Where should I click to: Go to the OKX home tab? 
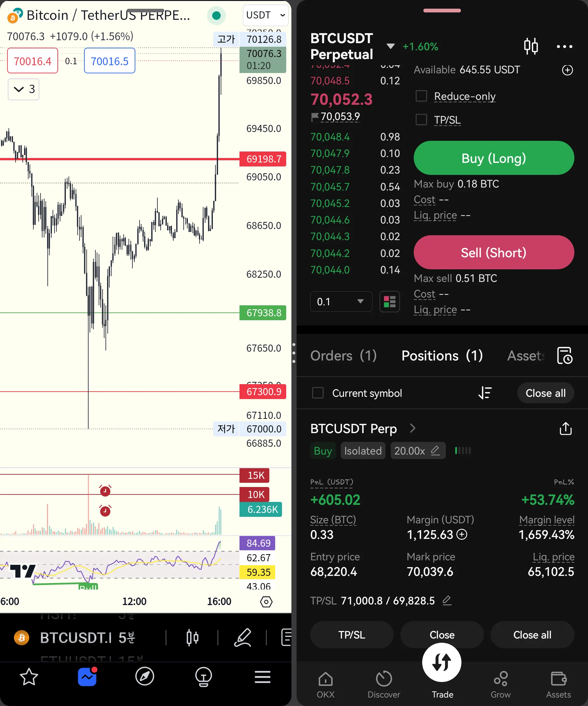pyautogui.click(x=325, y=685)
